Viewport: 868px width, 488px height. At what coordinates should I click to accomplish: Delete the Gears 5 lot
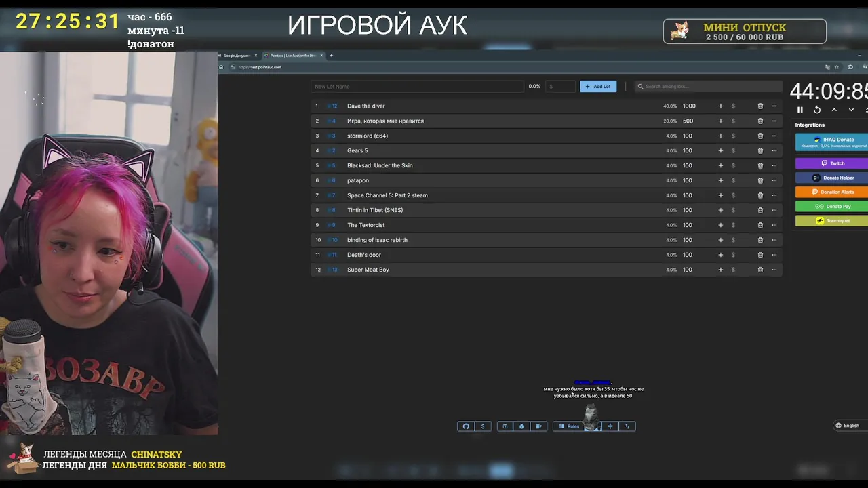(760, 151)
